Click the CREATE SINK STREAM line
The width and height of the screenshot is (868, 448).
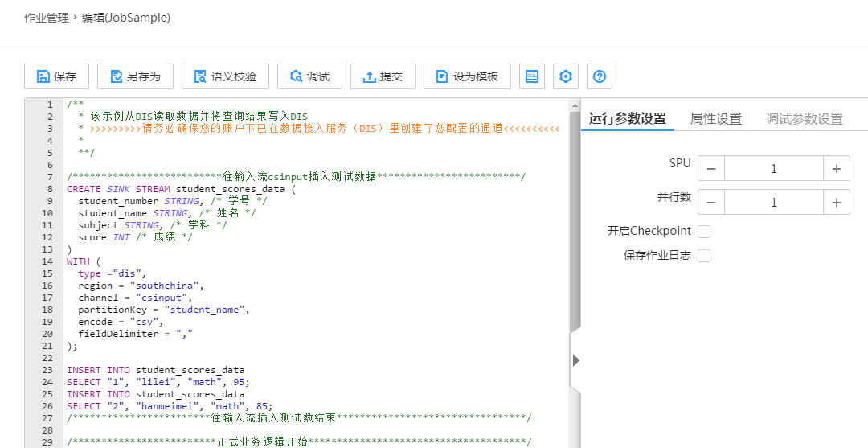(182, 189)
